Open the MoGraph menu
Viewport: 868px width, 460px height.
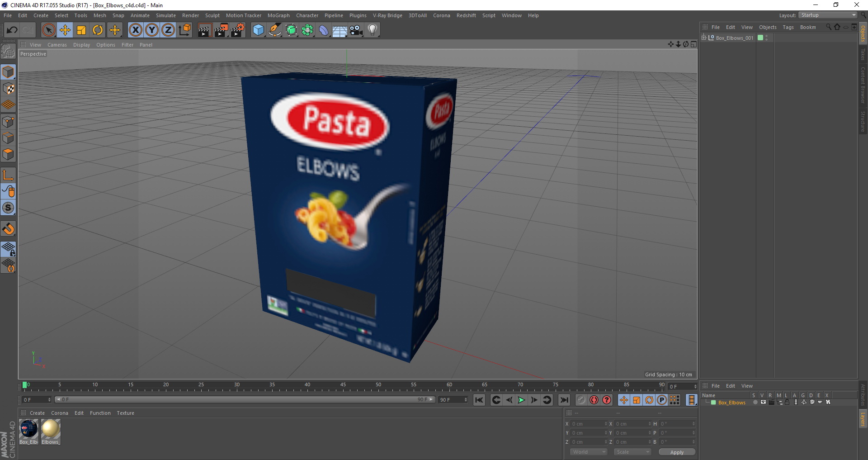[x=278, y=15]
